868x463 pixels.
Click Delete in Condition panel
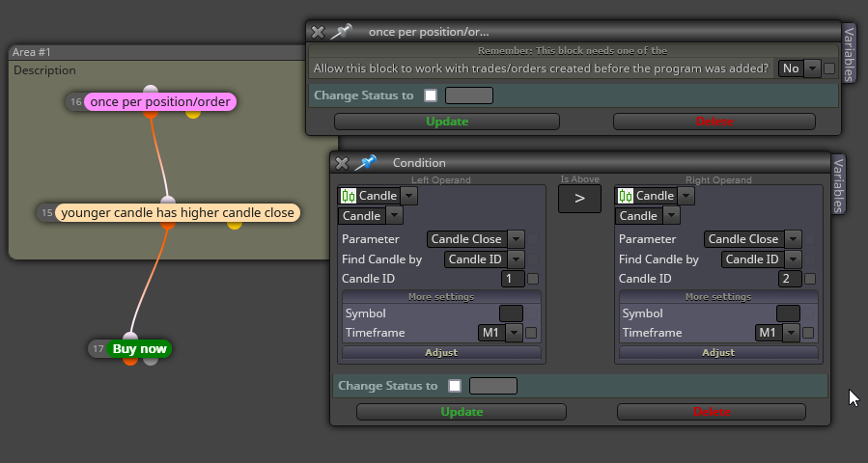712,412
